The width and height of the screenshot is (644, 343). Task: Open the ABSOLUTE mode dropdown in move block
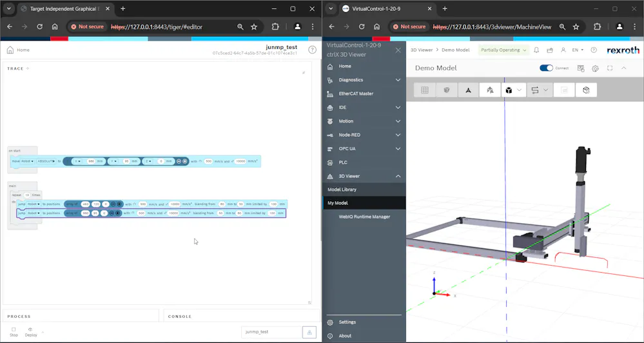pyautogui.click(x=46, y=161)
